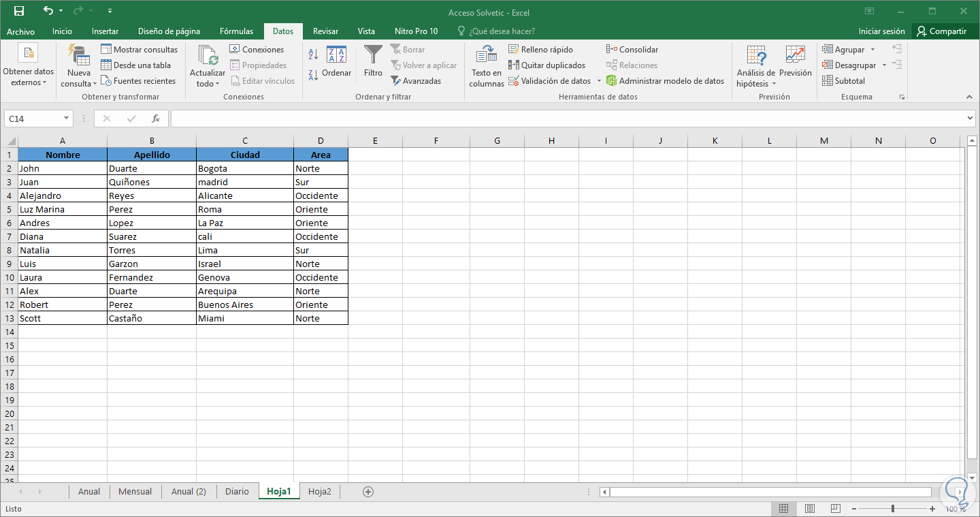Open the Ordenar dialog

(x=336, y=61)
